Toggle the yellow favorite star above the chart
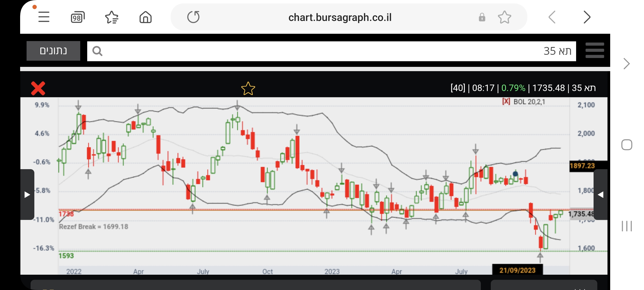 click(x=248, y=88)
